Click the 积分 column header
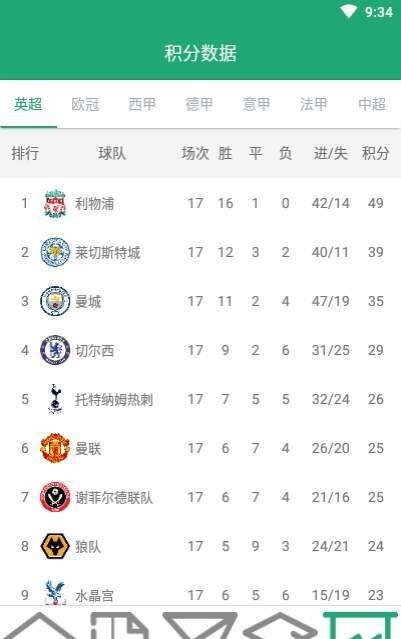The image size is (401, 639). (375, 154)
